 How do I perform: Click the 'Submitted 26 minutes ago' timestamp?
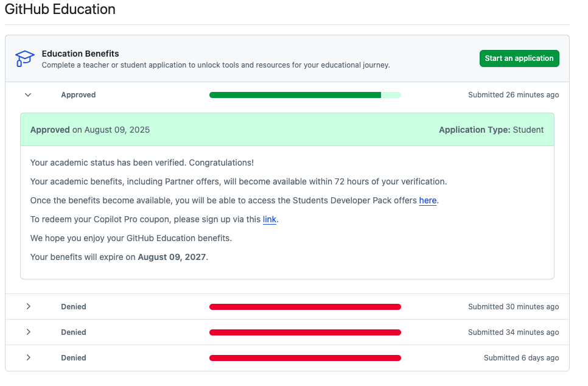point(513,95)
